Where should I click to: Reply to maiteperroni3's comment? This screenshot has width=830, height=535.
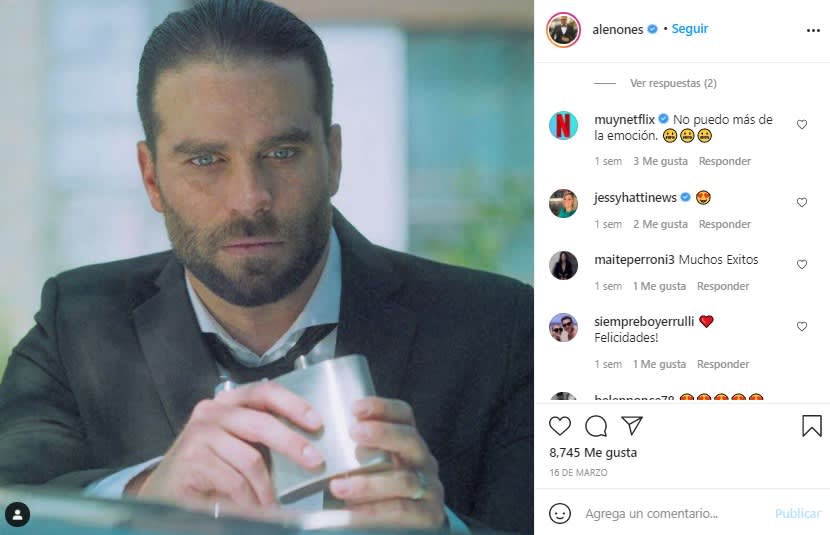pyautogui.click(x=722, y=286)
